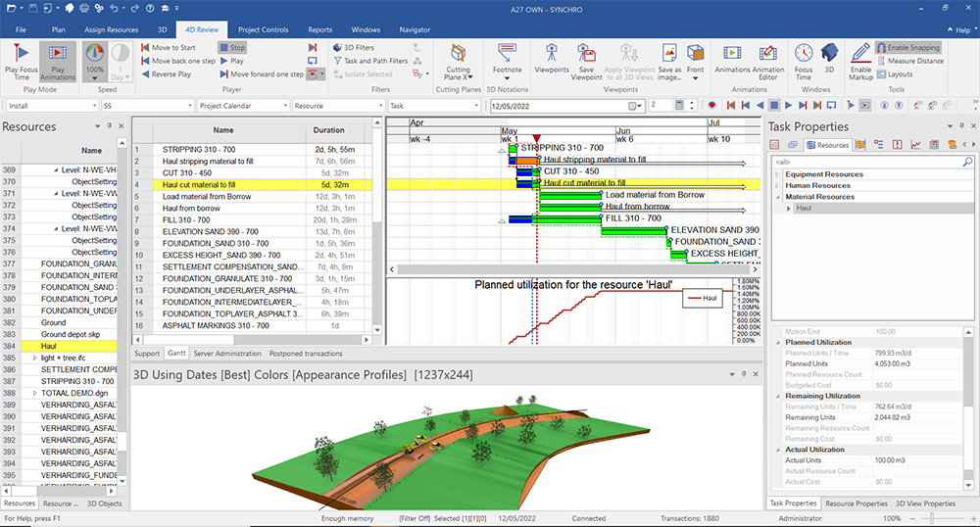Toggle Enable Markup pen tool
Viewport: 980px width, 527px height.
pos(860,61)
